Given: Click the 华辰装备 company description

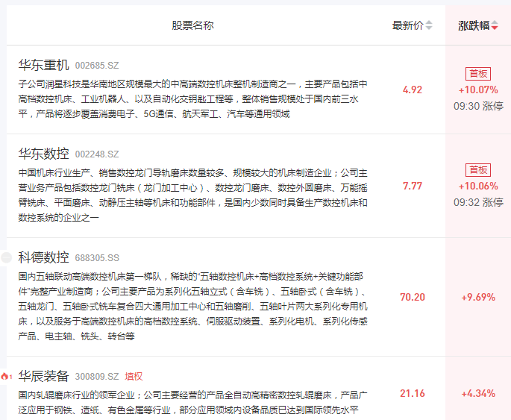Looking at the screenshot, I should point(192,402).
